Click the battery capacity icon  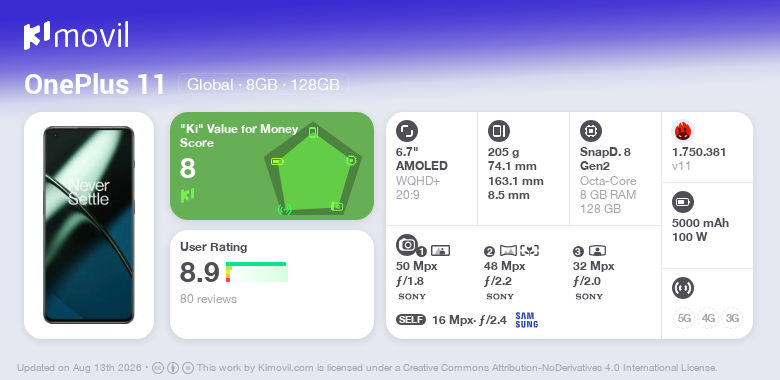[682, 202]
